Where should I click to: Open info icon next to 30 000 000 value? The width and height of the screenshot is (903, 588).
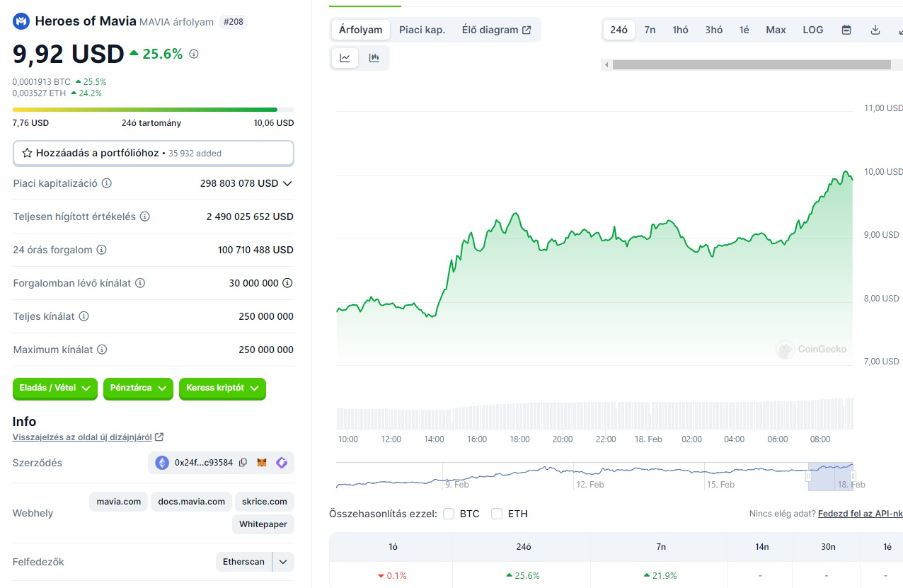point(287,283)
